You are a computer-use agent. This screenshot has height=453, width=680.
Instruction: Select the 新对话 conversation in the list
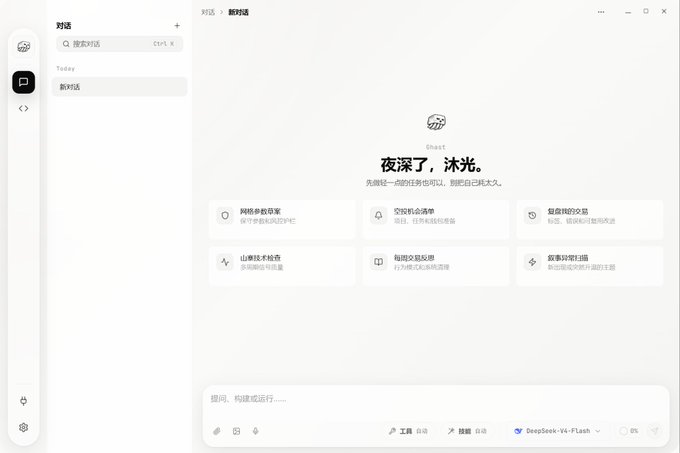[x=119, y=87]
